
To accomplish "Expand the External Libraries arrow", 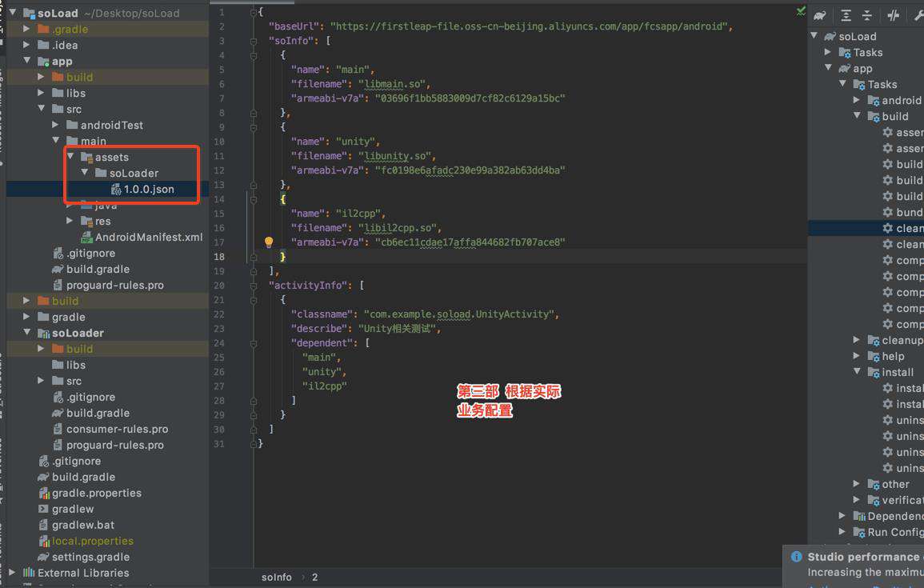I will click(12, 572).
